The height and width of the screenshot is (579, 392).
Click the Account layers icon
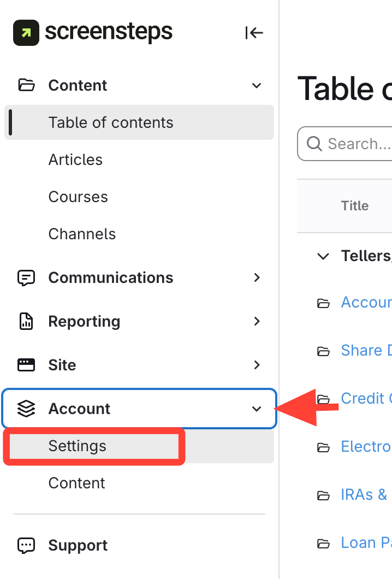26,409
